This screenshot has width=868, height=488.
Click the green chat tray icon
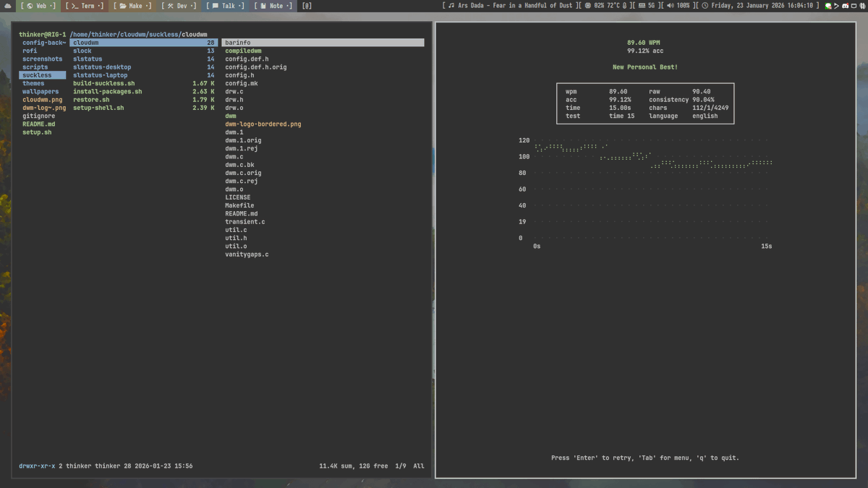tap(828, 6)
